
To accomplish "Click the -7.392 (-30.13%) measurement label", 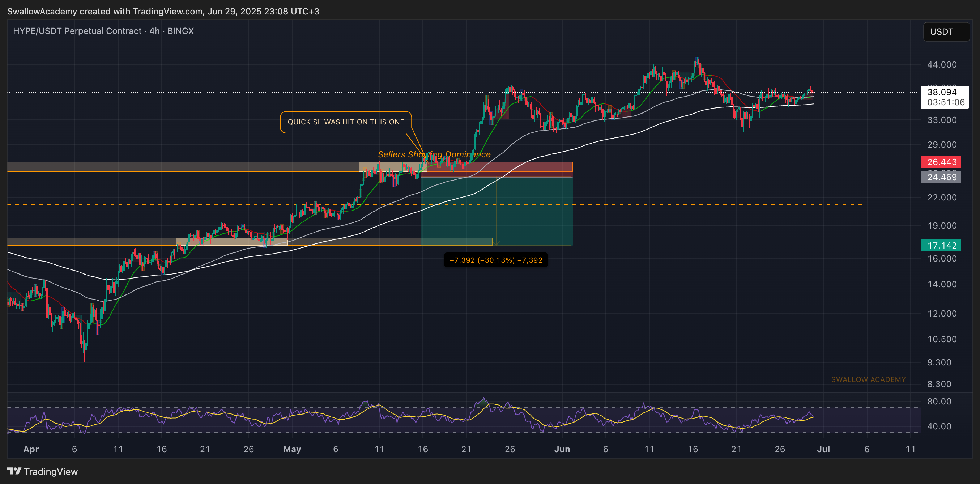I will 496,260.
